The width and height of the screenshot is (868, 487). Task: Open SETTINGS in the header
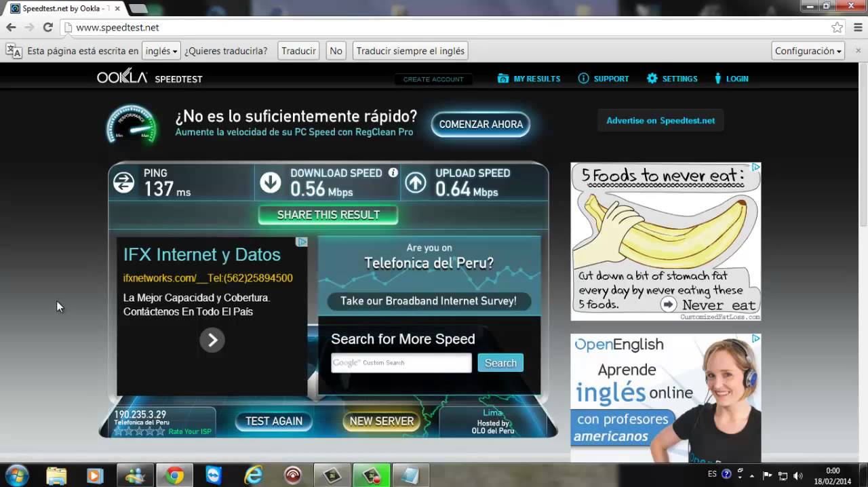(672, 79)
